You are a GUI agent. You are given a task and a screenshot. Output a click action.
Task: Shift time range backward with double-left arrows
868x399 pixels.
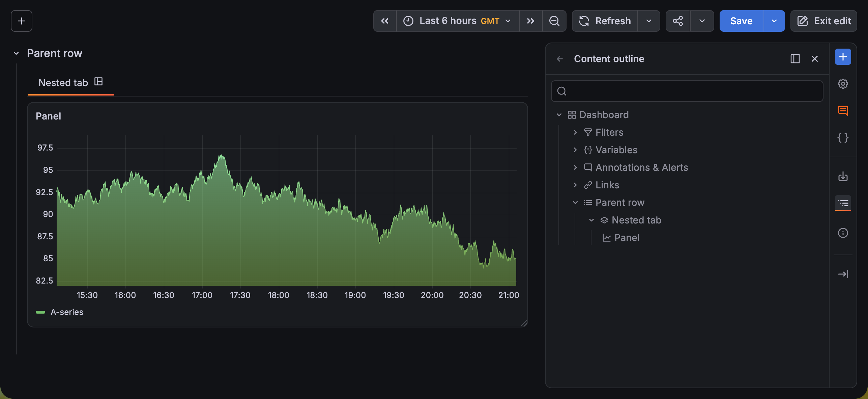pyautogui.click(x=385, y=21)
